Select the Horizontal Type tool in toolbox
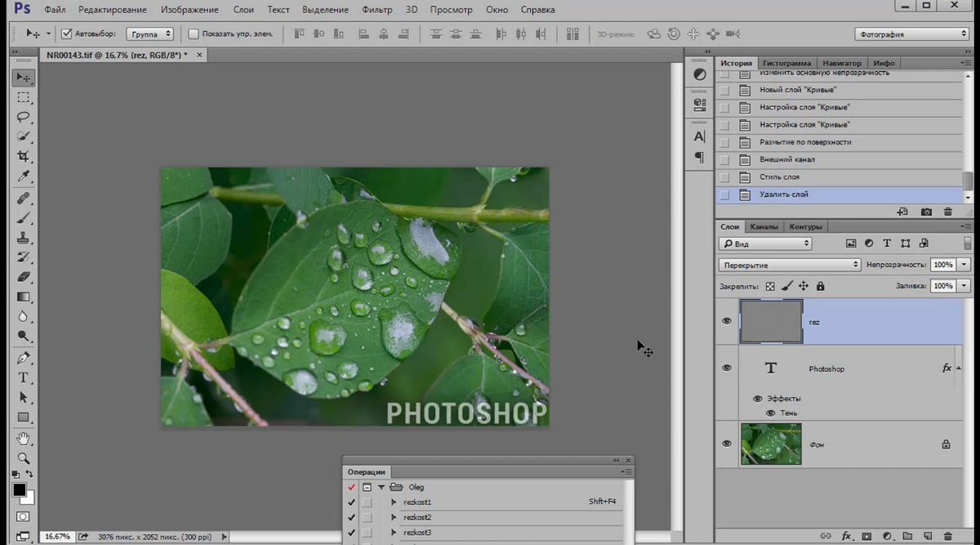This screenshot has width=980, height=545. (23, 377)
